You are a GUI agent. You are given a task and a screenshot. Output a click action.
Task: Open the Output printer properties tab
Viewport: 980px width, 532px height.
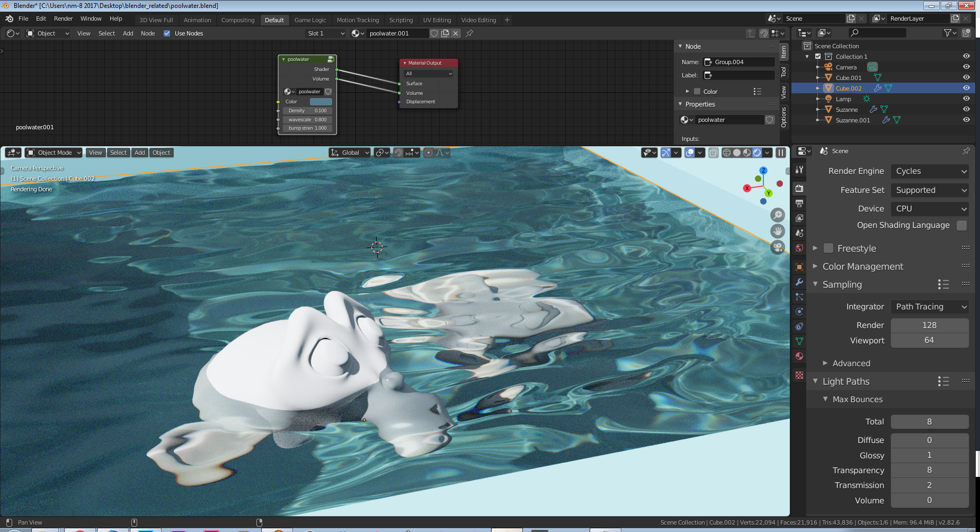coord(799,203)
